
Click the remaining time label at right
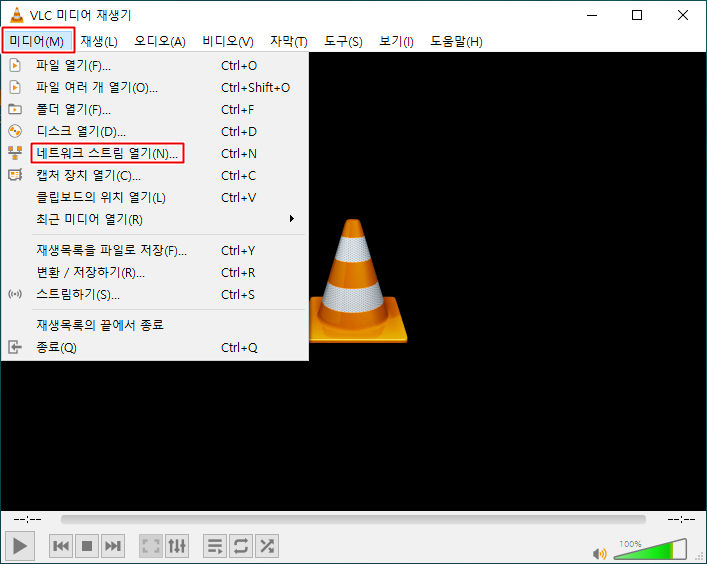[681, 519]
